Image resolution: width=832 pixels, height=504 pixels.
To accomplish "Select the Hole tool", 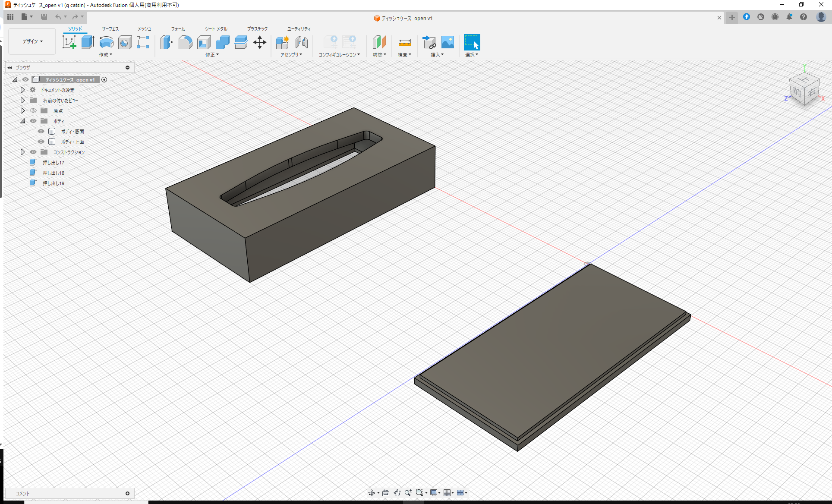I will [x=125, y=42].
